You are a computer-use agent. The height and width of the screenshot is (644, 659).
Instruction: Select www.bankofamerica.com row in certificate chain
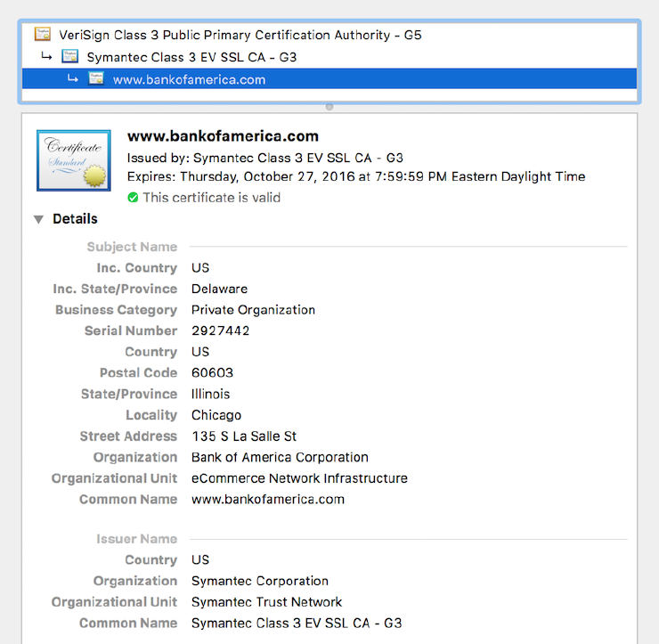click(x=329, y=79)
